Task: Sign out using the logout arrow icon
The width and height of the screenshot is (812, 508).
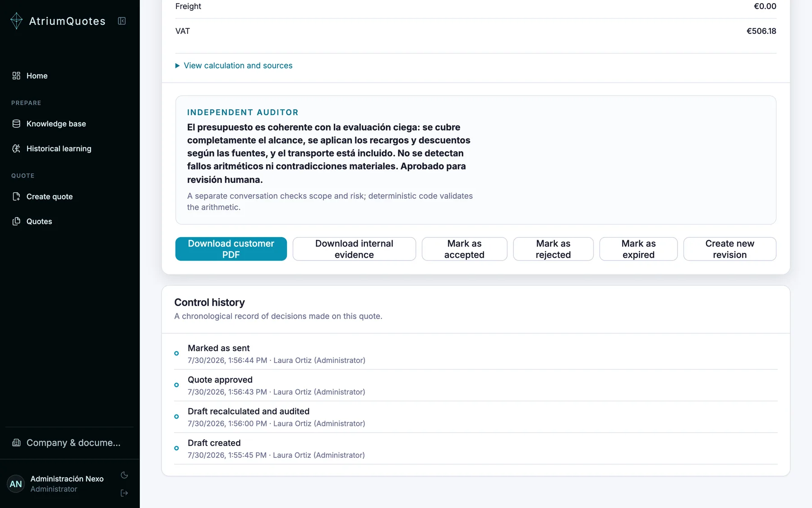Action: point(125,493)
